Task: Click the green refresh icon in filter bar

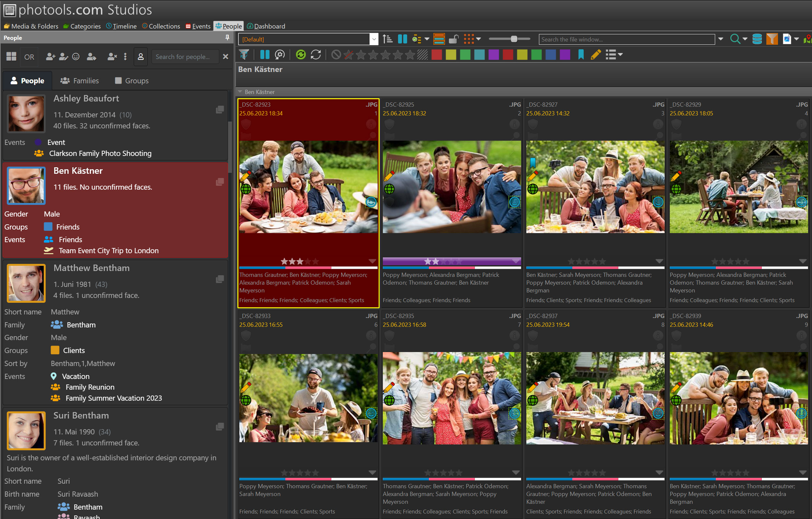Action: 301,55
